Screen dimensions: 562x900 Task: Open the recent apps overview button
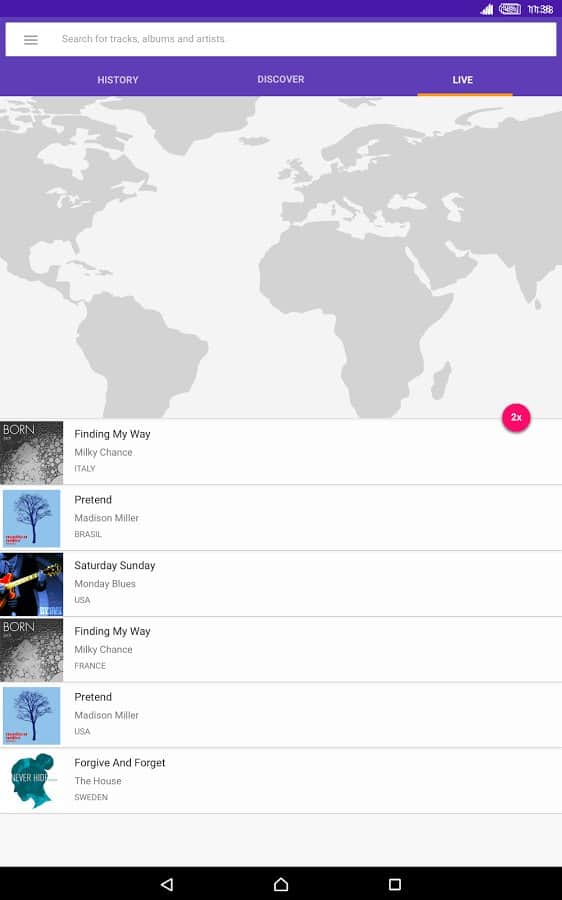(x=395, y=884)
